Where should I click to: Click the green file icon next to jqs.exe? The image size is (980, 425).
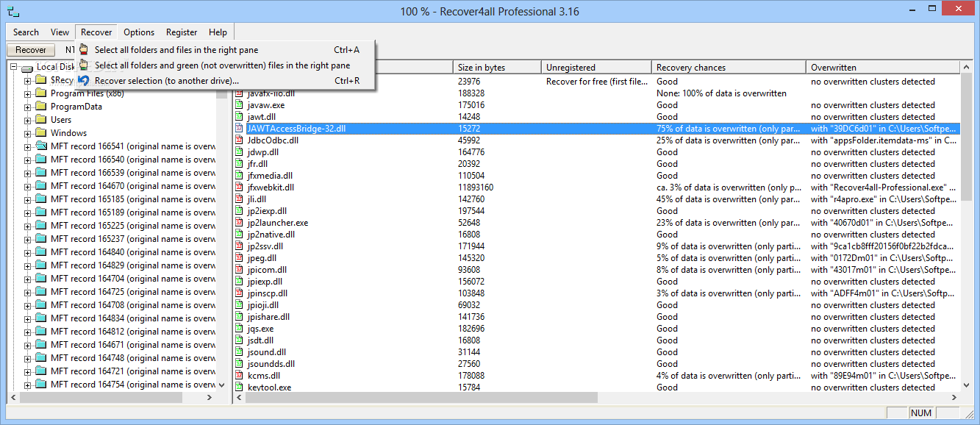click(x=239, y=329)
